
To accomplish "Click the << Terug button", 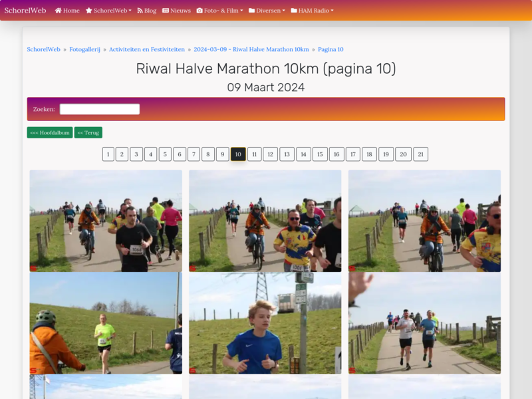I will coord(88,132).
